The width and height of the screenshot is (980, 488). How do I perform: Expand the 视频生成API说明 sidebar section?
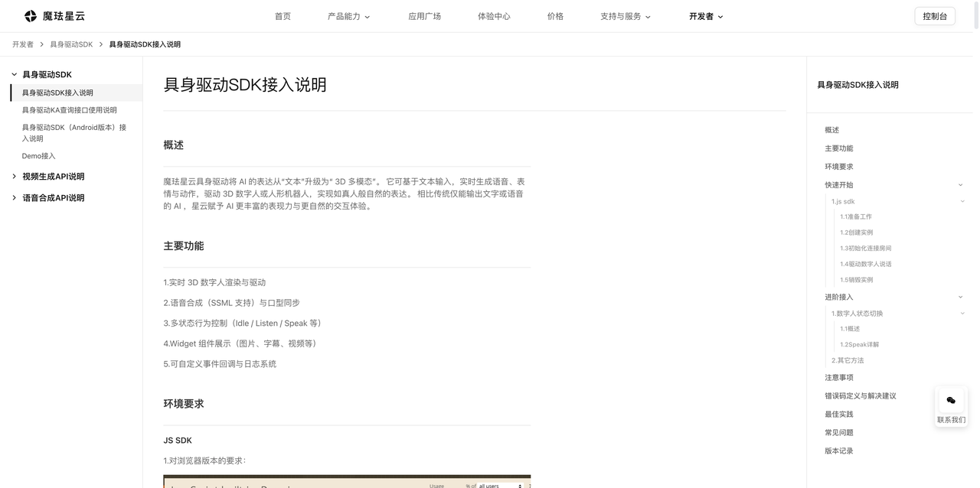click(x=15, y=176)
